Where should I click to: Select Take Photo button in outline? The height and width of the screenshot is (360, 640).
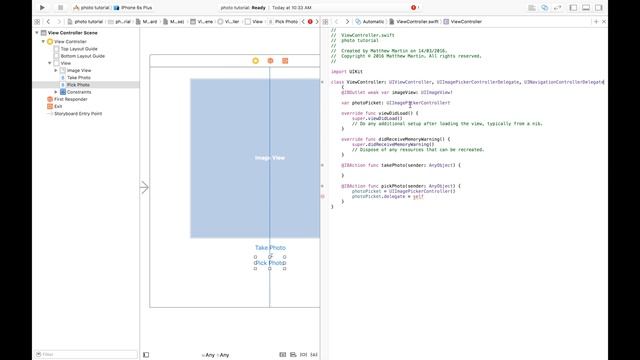76,78
